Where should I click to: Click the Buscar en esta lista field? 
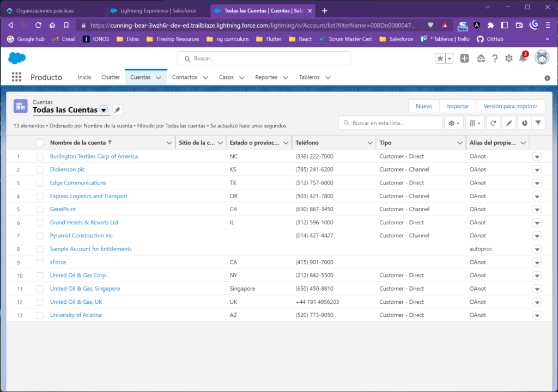(390, 123)
